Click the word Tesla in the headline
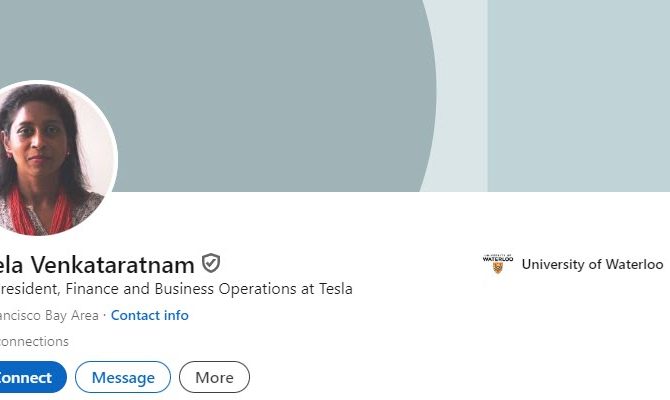Image resolution: width=670 pixels, height=400 pixels. (x=332, y=289)
